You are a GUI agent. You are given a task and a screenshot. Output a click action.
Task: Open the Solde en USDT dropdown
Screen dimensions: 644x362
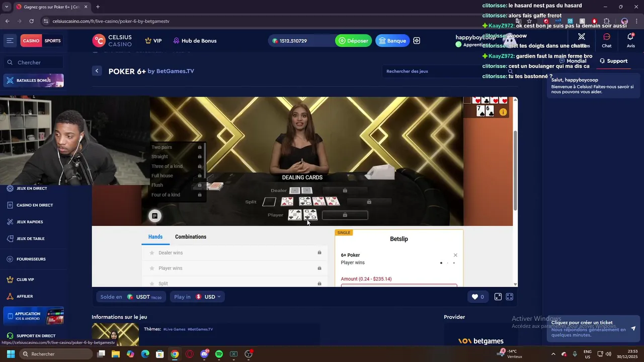point(131,297)
